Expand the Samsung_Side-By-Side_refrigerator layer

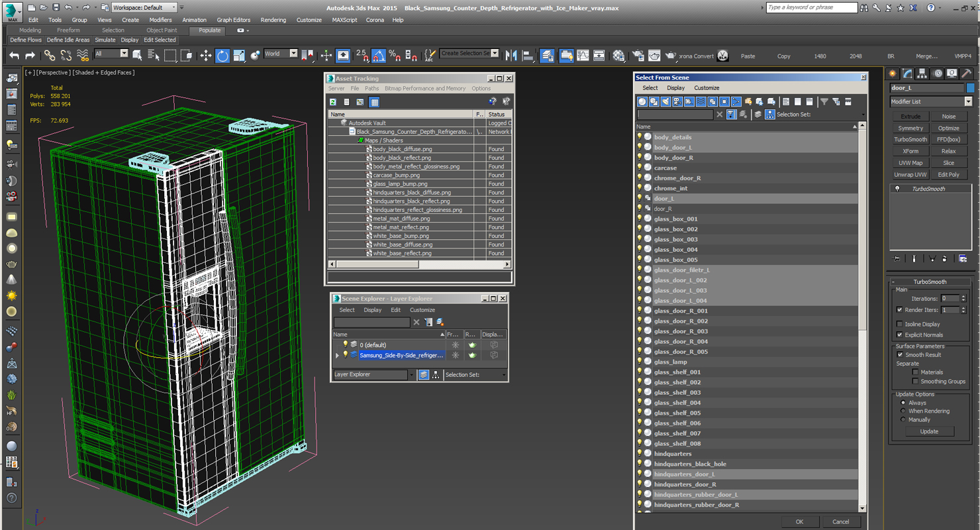coord(338,355)
